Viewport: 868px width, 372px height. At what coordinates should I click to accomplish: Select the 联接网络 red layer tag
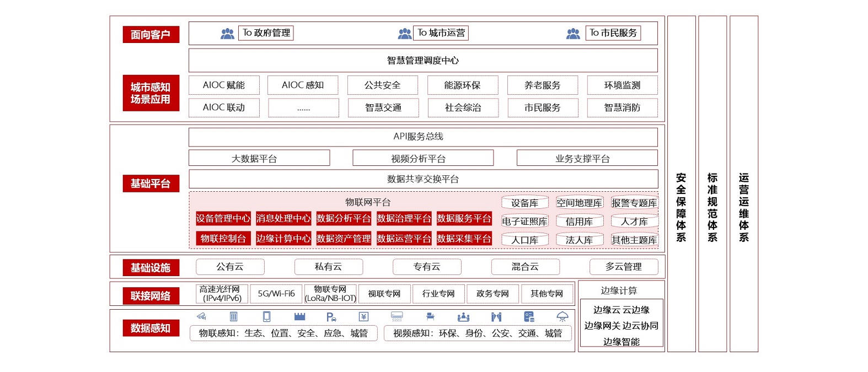[151, 296]
